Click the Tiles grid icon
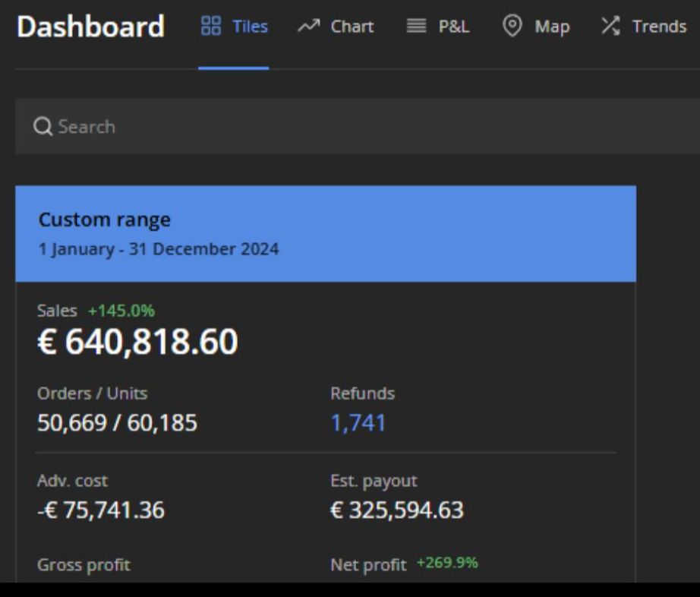Viewport: 700px width, 597px height. (x=211, y=26)
